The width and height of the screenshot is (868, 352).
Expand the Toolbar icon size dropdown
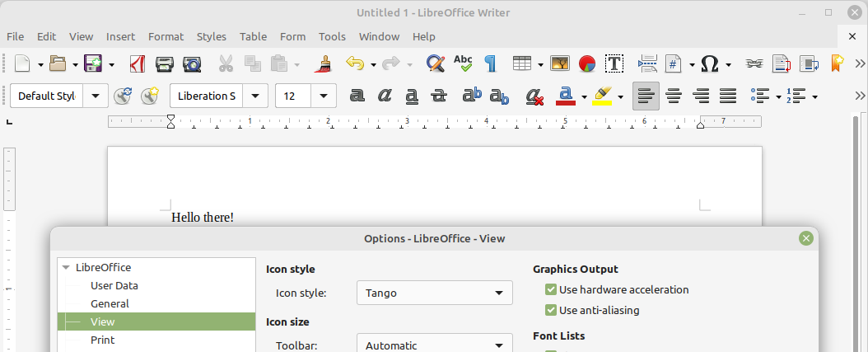[x=434, y=345]
